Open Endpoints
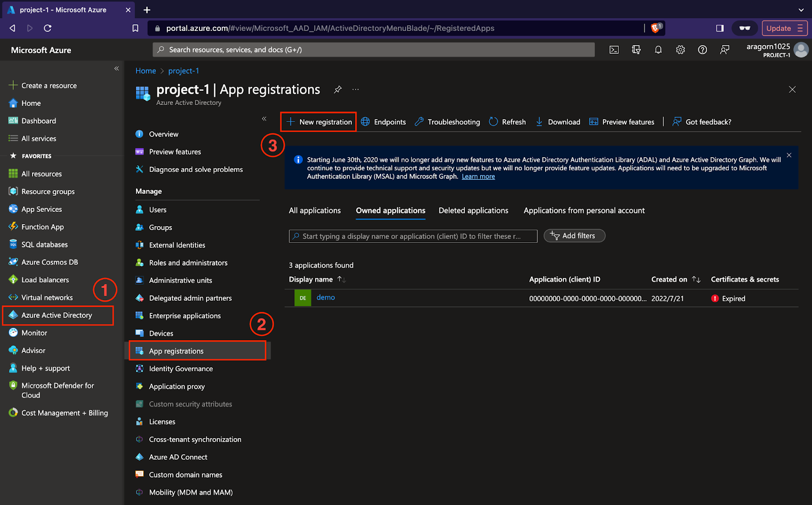This screenshot has height=505, width=812. 383,122
